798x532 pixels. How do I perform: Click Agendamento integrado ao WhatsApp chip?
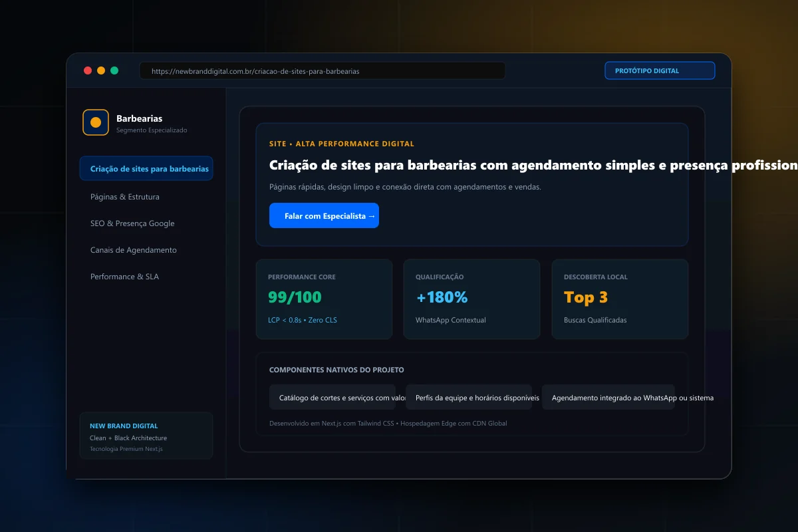point(608,397)
